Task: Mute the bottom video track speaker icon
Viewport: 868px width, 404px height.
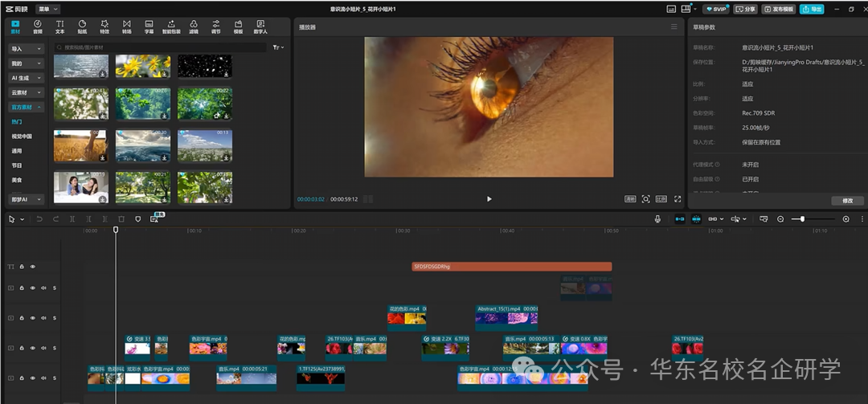Action: click(43, 377)
